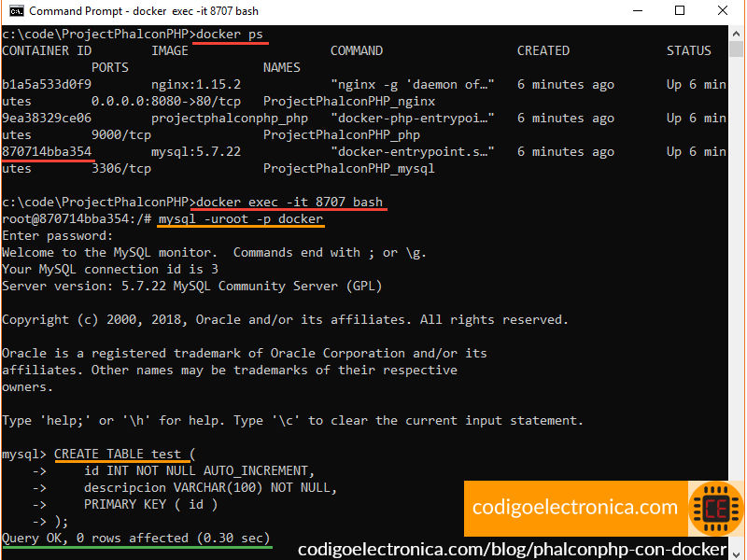Viewport: 747px width, 560px height.
Task: Click the 'Enter password:' prompt line
Action: pyautogui.click(x=58, y=236)
